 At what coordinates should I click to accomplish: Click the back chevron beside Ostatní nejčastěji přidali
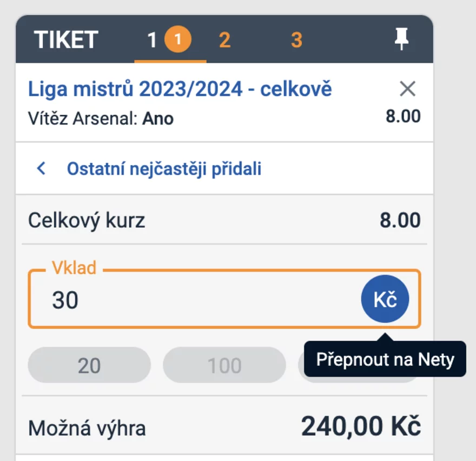coord(41,168)
